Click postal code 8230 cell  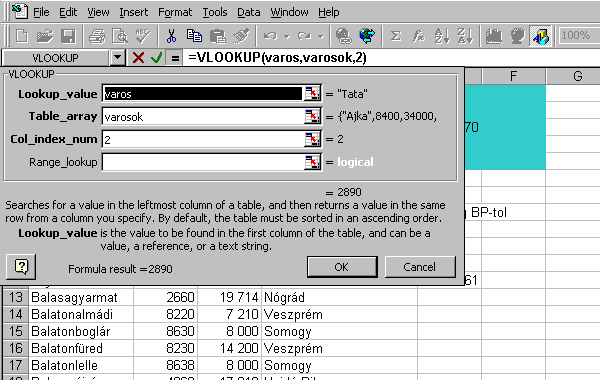[x=165, y=348]
